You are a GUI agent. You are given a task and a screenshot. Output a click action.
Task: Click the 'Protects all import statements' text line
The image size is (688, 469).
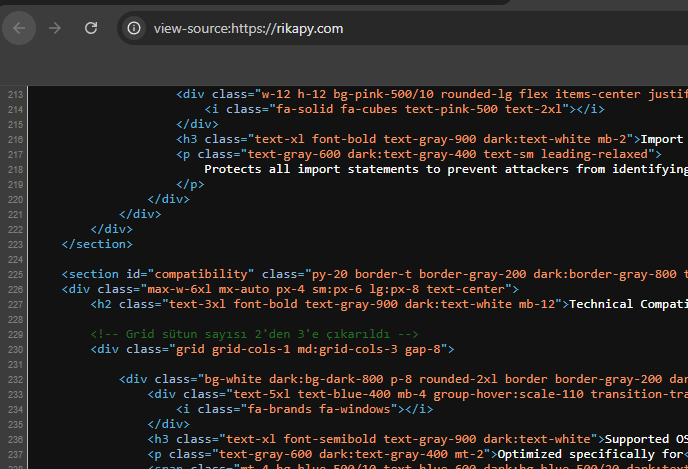click(x=446, y=169)
